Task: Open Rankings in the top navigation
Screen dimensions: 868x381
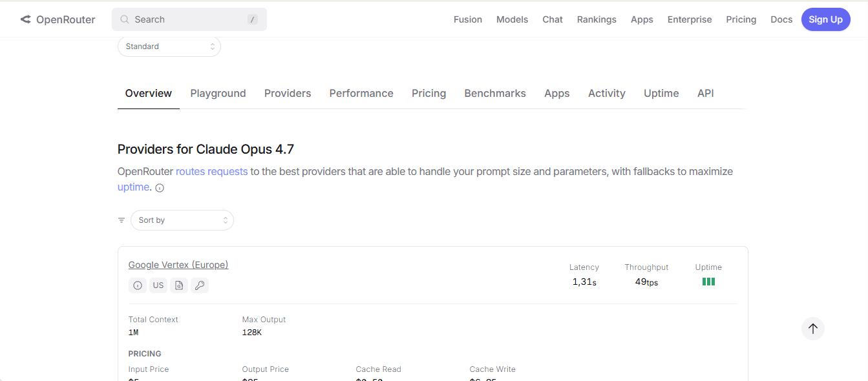Action: 597,19
